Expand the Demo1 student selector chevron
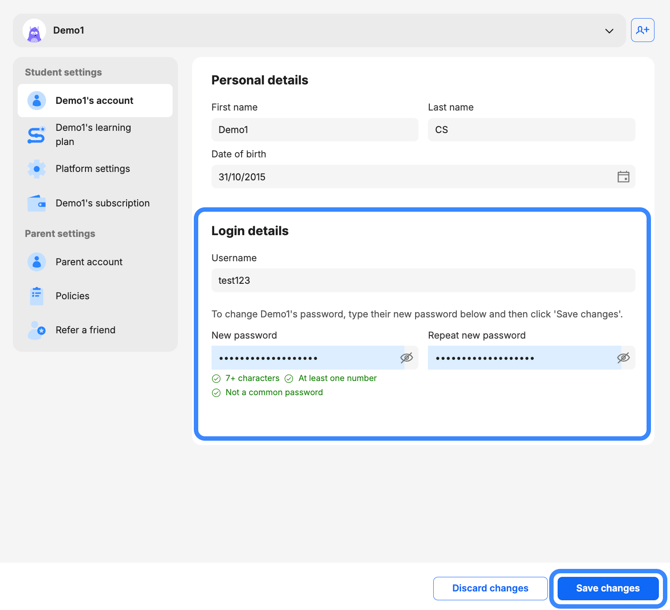 point(609,31)
